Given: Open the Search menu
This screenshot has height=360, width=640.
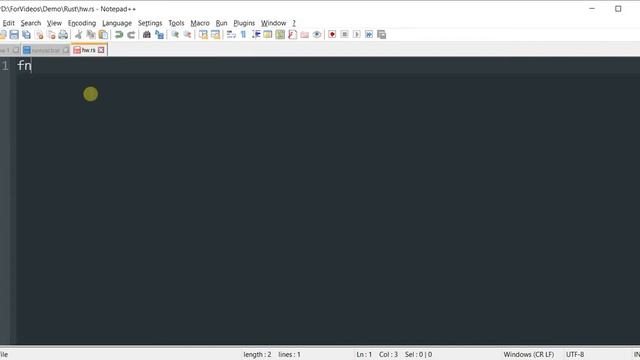Looking at the screenshot, I should tap(31, 23).
